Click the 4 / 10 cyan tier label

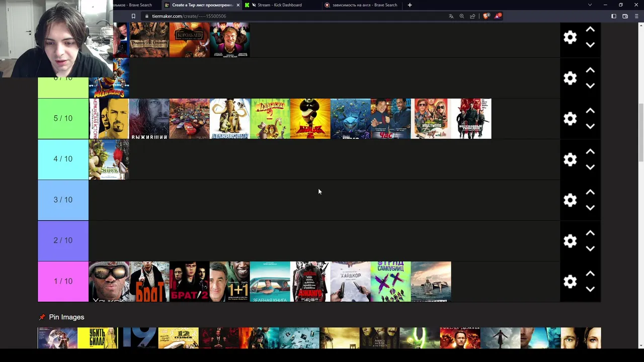pos(63,159)
